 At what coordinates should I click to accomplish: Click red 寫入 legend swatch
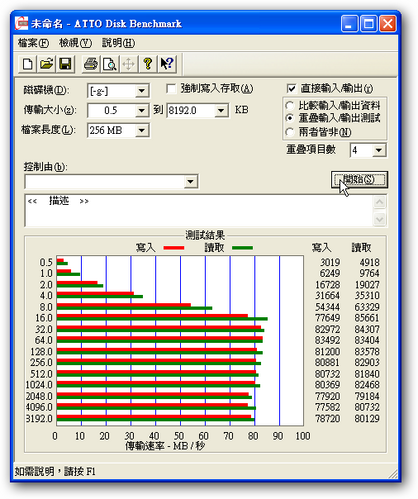point(174,248)
